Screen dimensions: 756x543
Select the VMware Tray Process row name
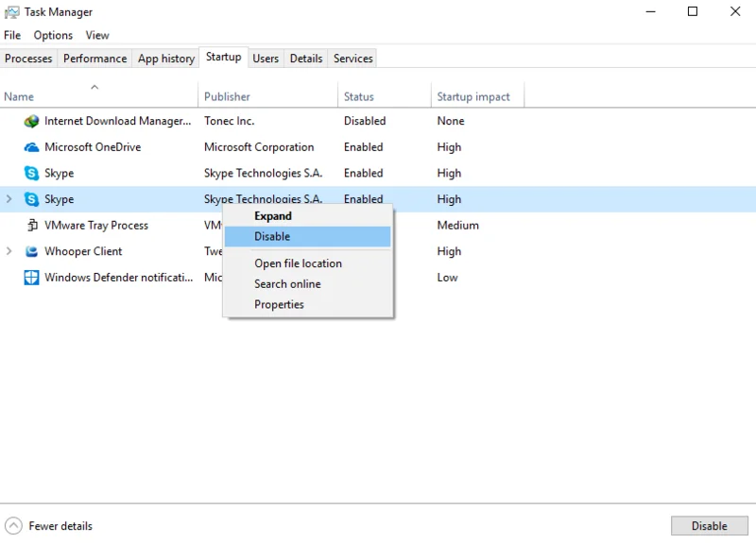tap(96, 225)
